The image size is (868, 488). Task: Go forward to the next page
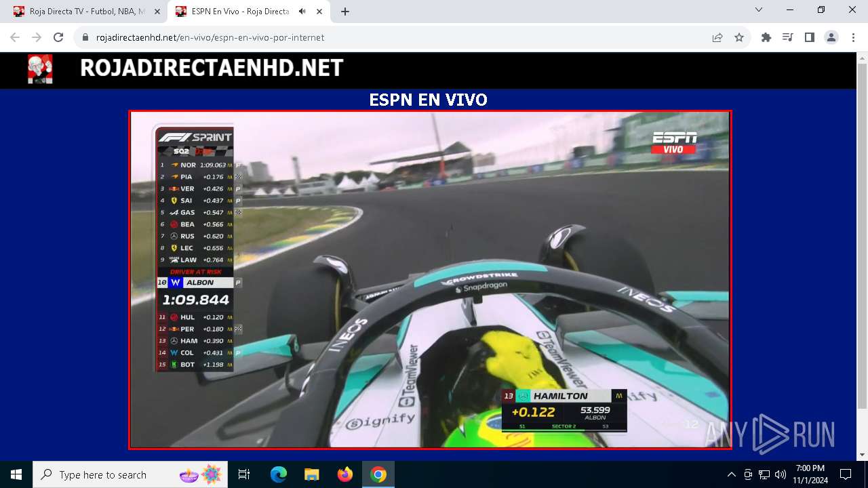pyautogui.click(x=37, y=38)
